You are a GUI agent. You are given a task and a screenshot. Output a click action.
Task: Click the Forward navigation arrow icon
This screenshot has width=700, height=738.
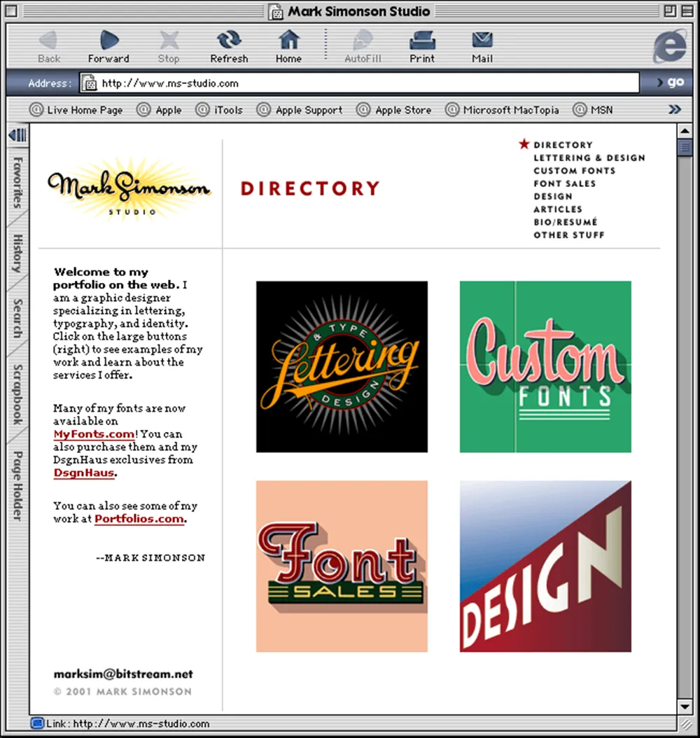pyautogui.click(x=108, y=40)
